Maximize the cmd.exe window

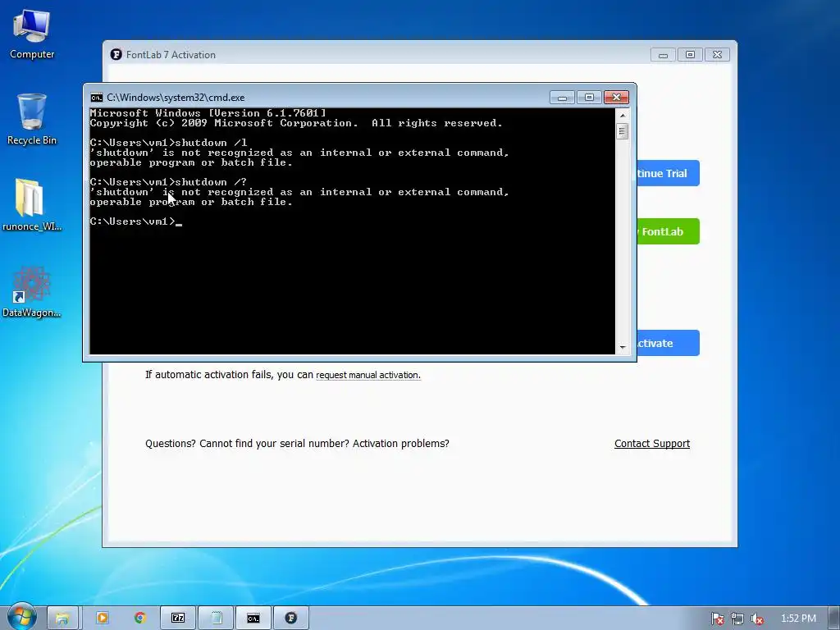(589, 98)
